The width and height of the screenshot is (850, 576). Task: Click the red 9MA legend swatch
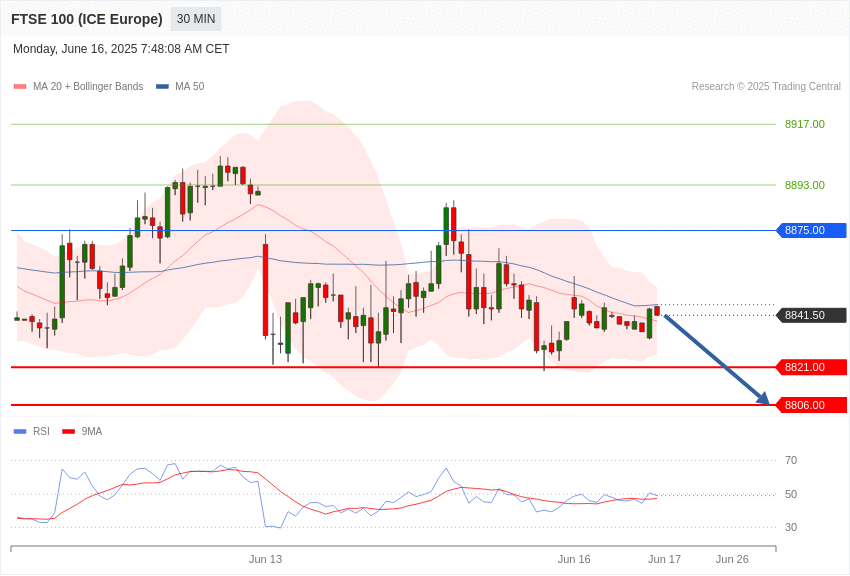pos(69,431)
